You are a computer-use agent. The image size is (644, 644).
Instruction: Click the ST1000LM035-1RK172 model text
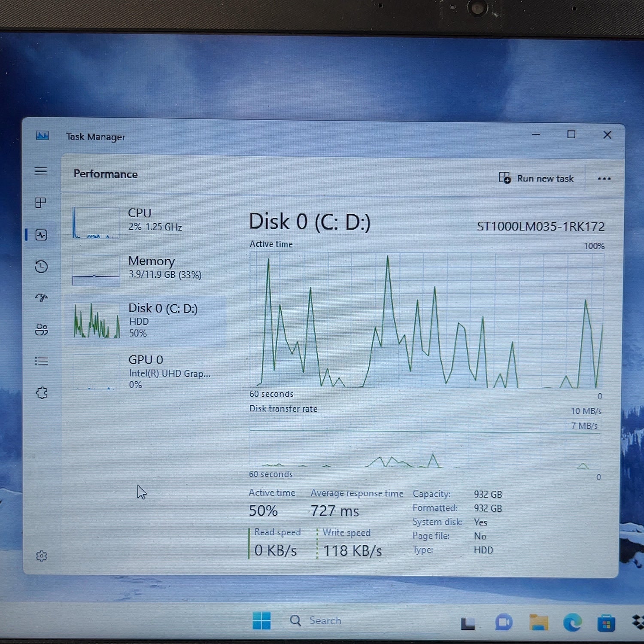click(541, 226)
